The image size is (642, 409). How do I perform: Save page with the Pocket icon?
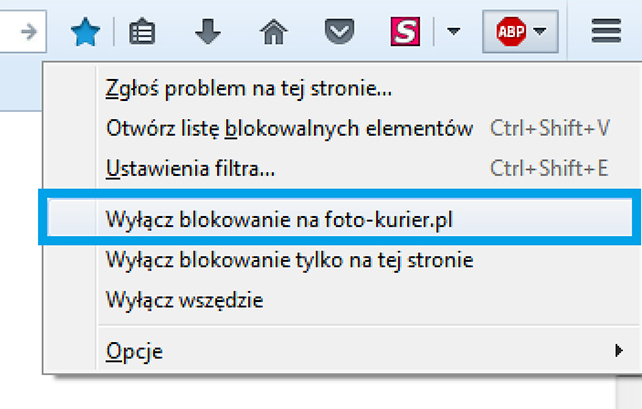coord(339,31)
